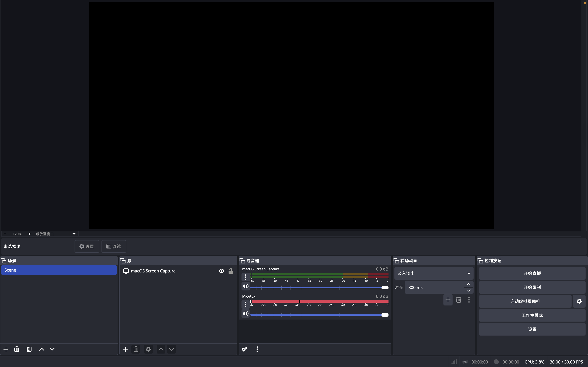Select the Scene item in scenes list
This screenshot has width=588, height=367.
(59, 270)
